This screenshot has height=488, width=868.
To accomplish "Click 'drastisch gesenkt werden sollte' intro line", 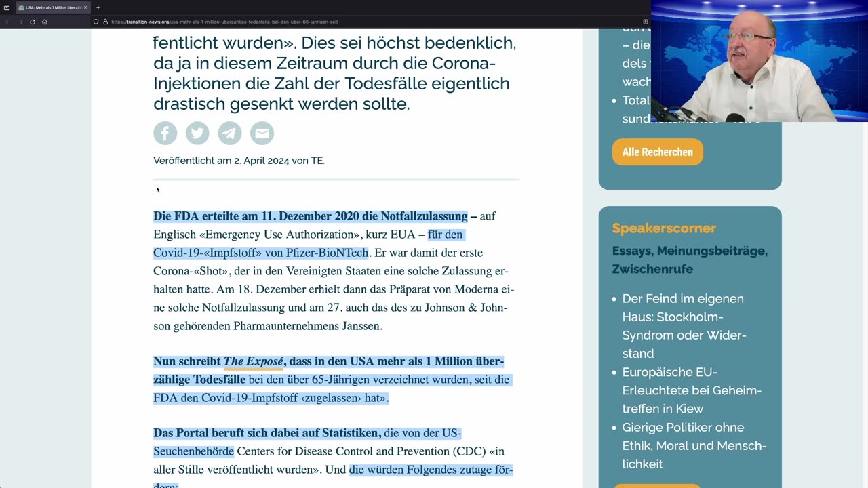I will pos(281,104).
